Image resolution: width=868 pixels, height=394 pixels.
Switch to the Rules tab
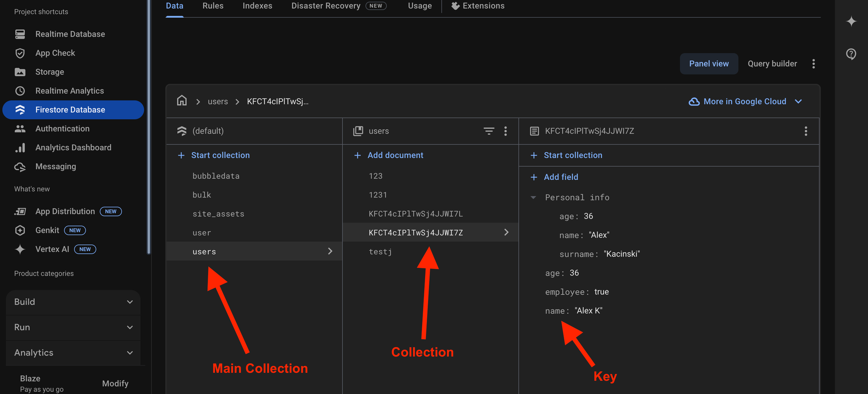coord(213,6)
